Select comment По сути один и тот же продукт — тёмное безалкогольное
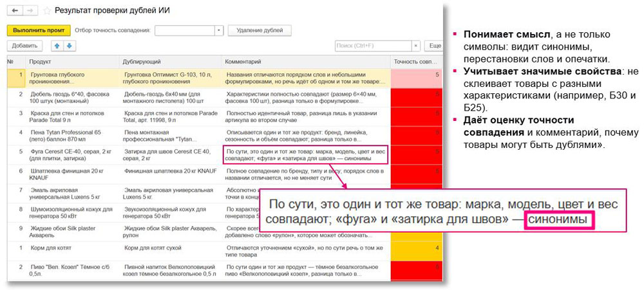 click(305, 270)
